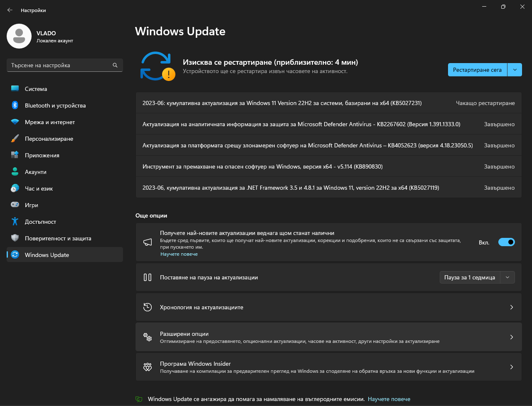Open the Разширени опции settings row

tap(328, 337)
